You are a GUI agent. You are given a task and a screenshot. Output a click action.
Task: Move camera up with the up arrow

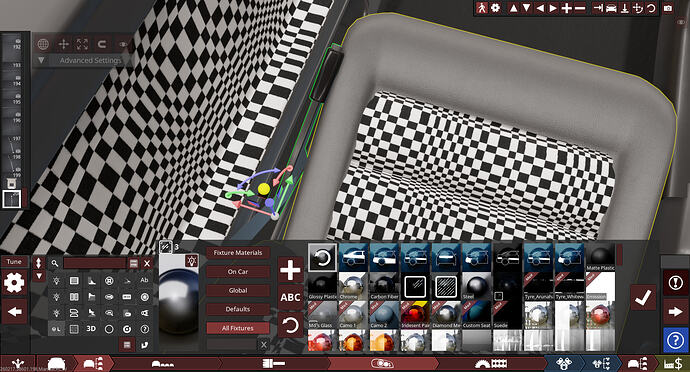point(513,8)
